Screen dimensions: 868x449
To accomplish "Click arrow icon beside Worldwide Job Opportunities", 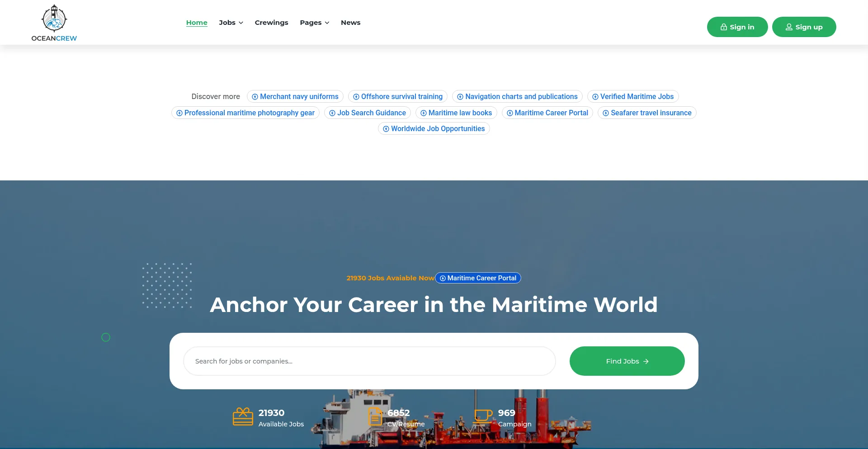I will 386,129.
